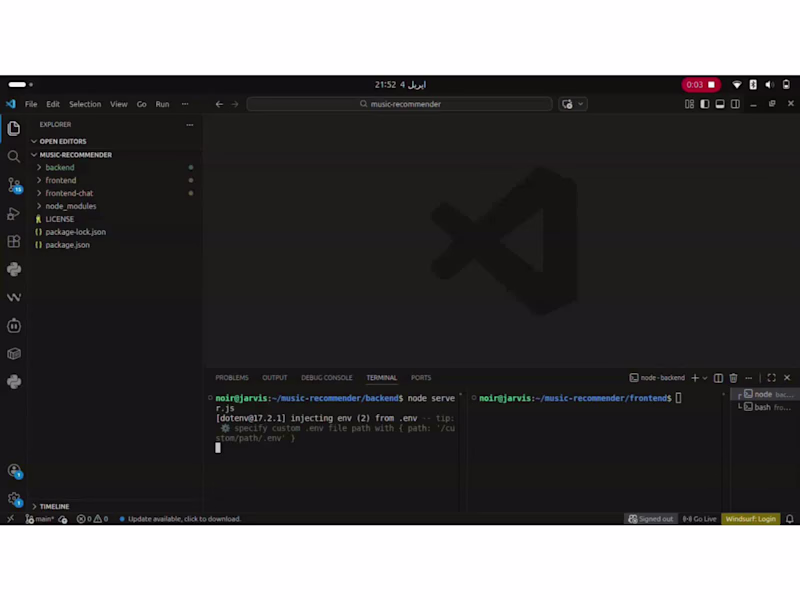Toggle the secondary side bar

coord(735,104)
